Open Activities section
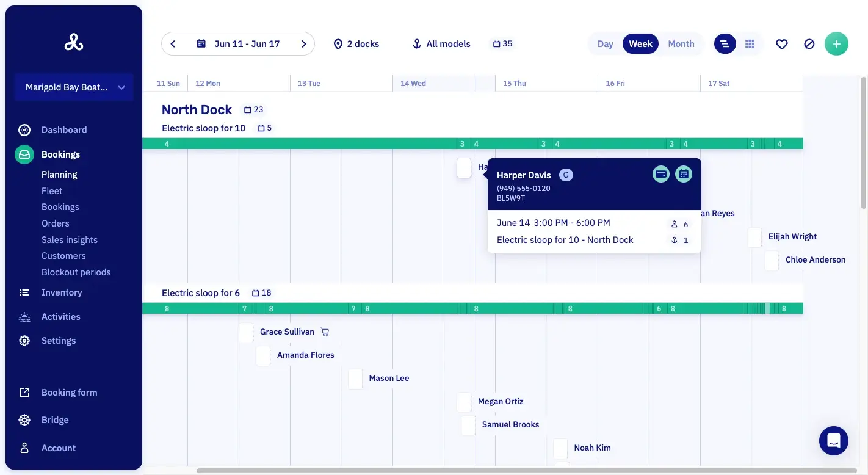 pos(61,317)
